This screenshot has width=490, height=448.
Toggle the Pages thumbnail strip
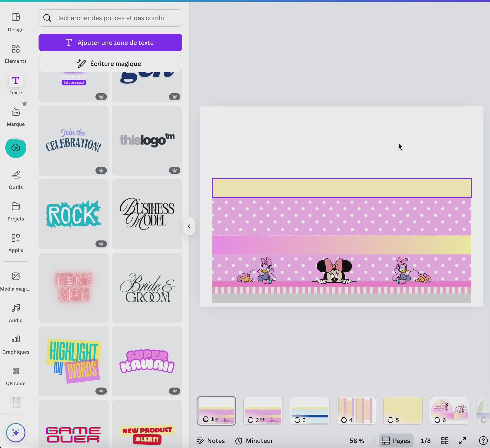[396, 441]
